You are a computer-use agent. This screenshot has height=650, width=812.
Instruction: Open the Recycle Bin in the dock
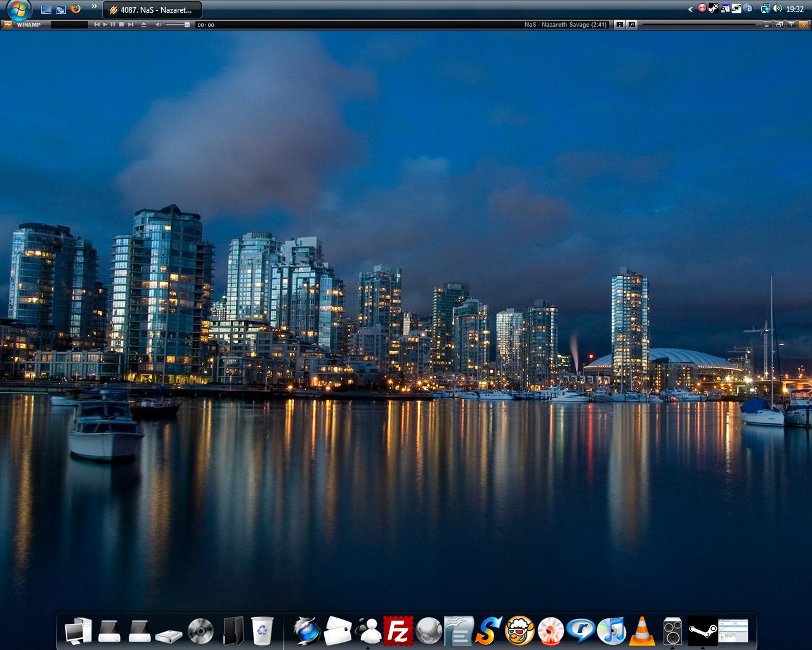point(262,632)
